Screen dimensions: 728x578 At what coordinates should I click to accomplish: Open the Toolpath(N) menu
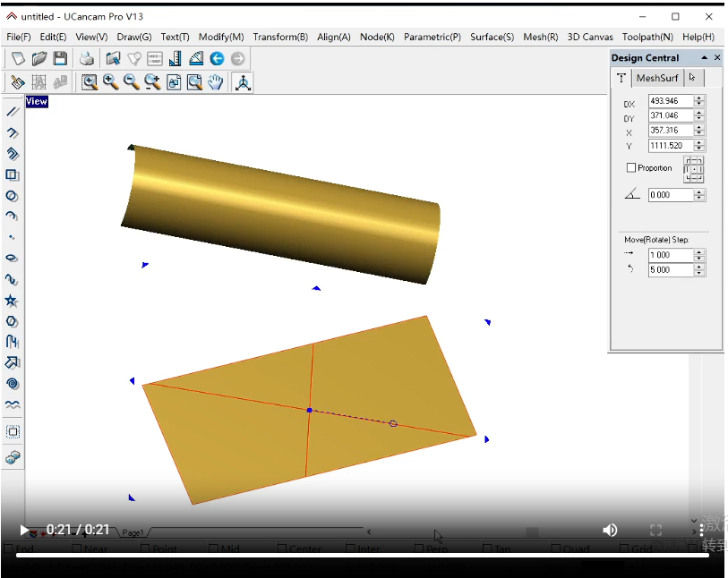point(647,37)
